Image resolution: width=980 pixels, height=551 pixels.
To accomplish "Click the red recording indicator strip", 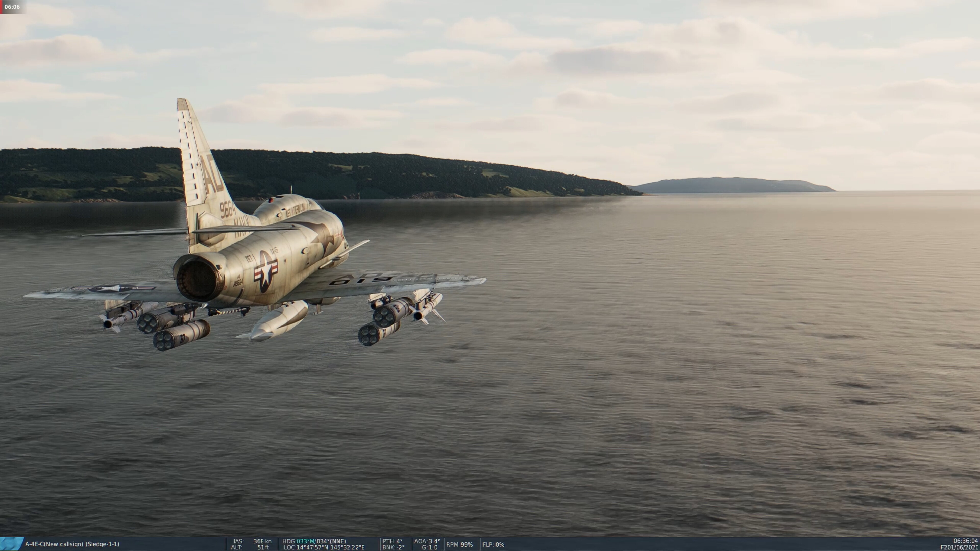I will [1, 7].
